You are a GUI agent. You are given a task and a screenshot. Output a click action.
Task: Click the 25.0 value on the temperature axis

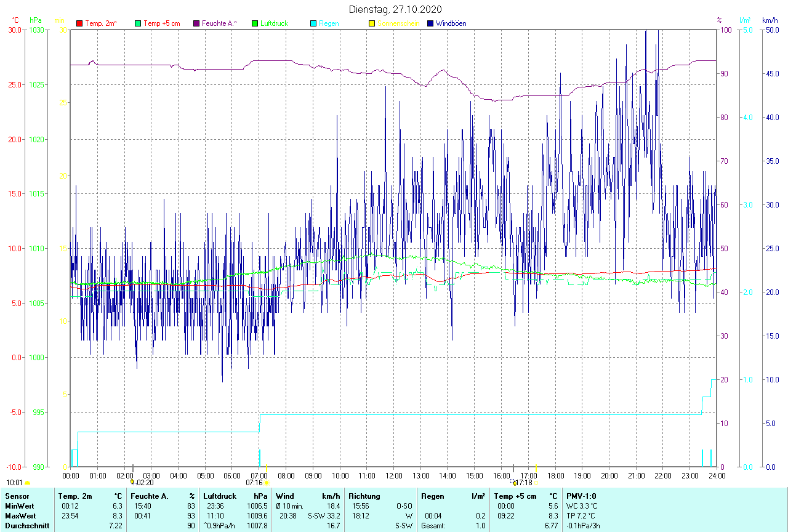coord(14,84)
